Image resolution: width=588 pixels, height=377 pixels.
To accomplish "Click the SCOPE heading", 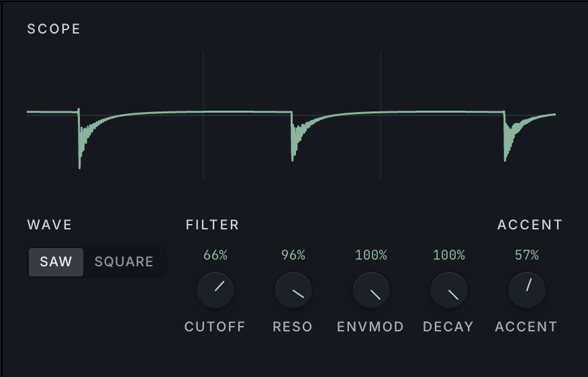I will [54, 29].
